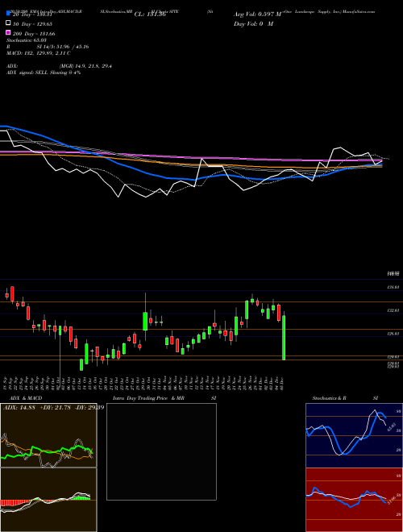
Task: Click the white 50 Day legend swatch
Action: pyautogui.click(x=8, y=23)
